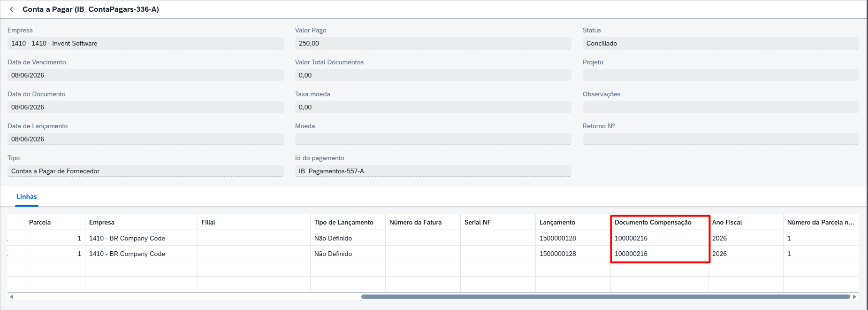
Task: Click the Id do pagamento field
Action: point(433,171)
